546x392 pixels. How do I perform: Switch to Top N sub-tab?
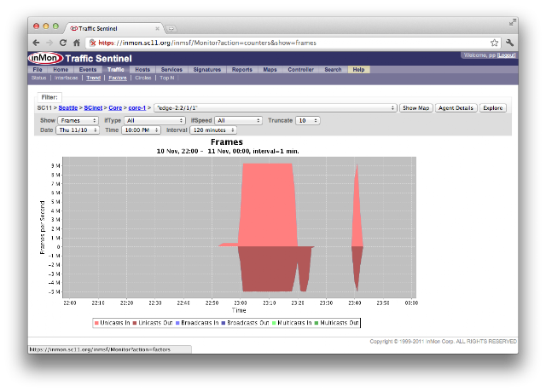(167, 78)
